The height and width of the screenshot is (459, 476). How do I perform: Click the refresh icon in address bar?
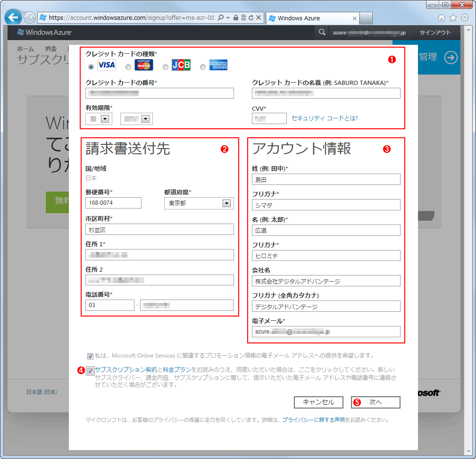(251, 17)
